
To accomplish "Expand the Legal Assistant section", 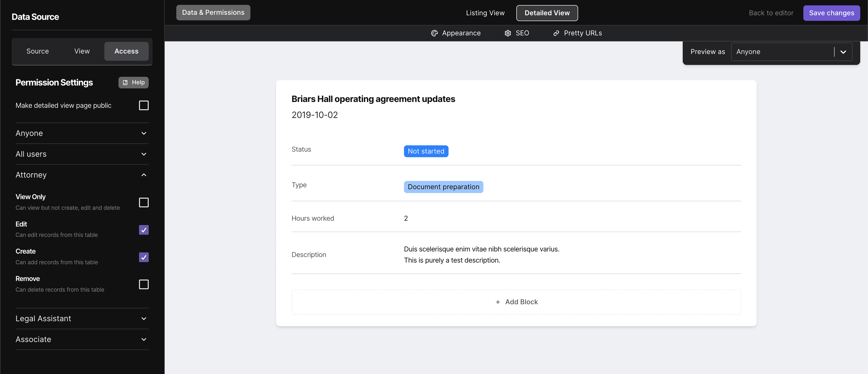I will coord(82,319).
